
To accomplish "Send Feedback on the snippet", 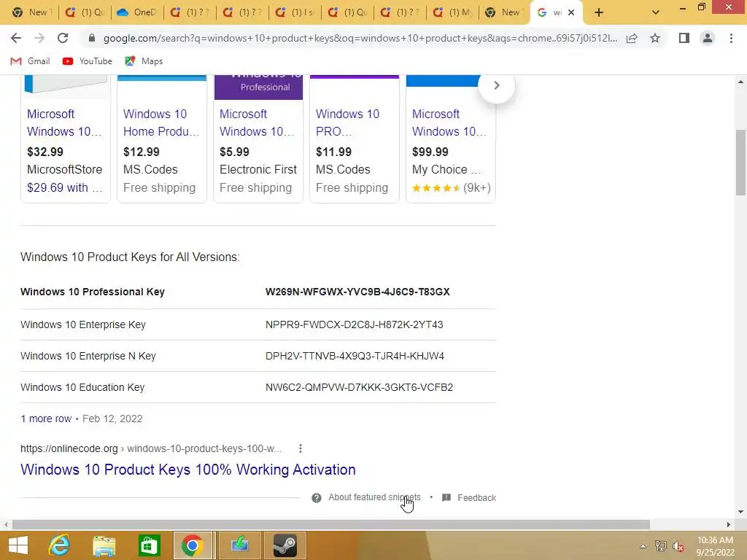I will click(x=477, y=497).
